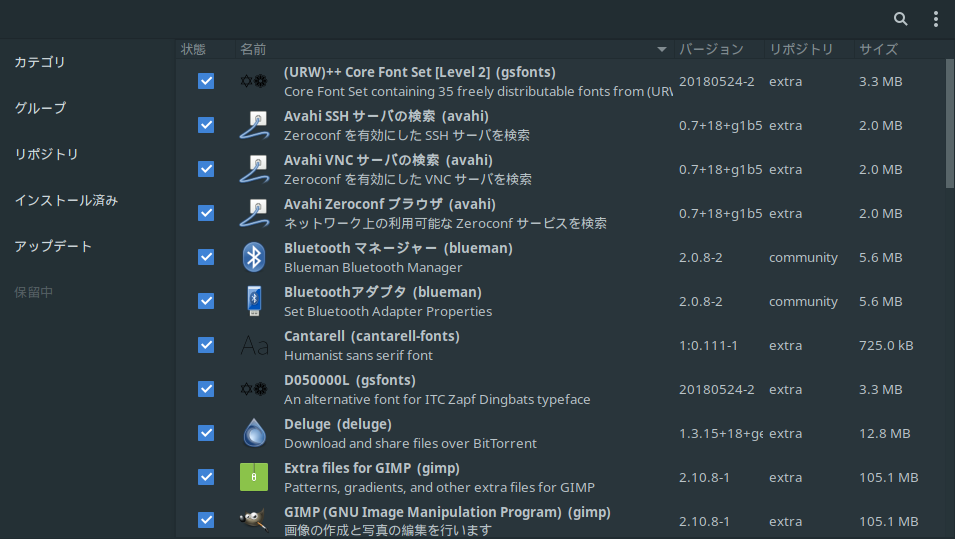
Task: Switch to the アップデート view
Action: point(53,246)
